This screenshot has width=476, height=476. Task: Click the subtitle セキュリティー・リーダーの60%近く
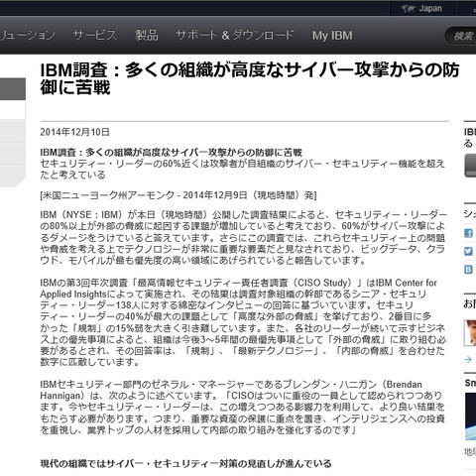tap(243, 169)
